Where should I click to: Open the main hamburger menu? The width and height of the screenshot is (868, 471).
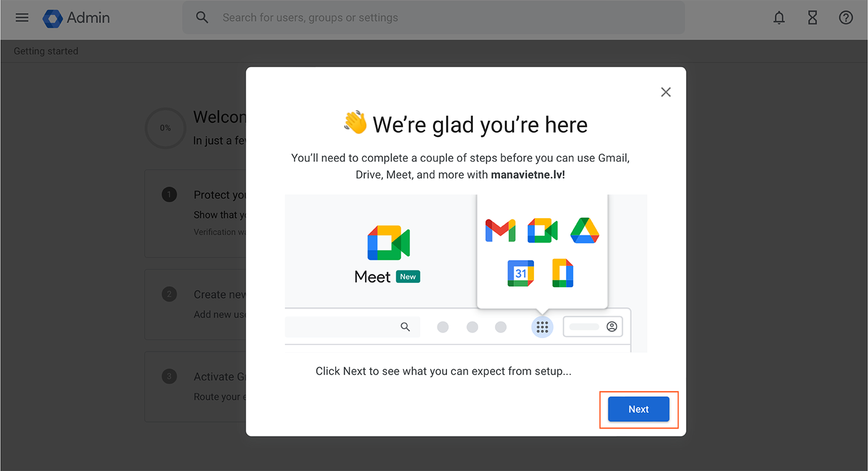coord(22,18)
